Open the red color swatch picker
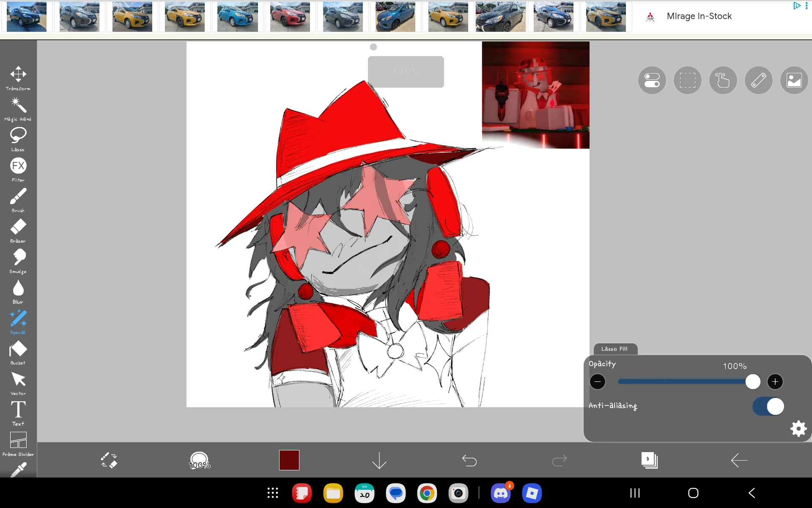 (289, 460)
